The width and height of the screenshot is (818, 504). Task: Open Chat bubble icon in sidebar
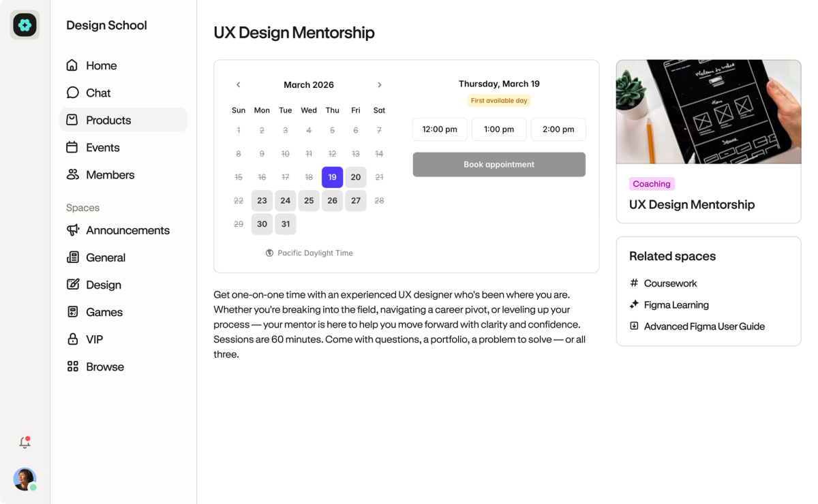tap(72, 93)
